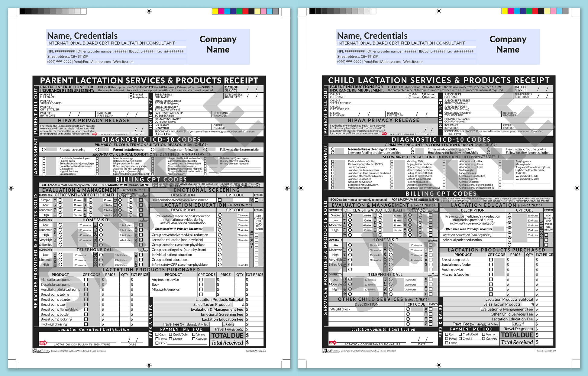Click the circular registration mark between the two pages

coord(287,188)
